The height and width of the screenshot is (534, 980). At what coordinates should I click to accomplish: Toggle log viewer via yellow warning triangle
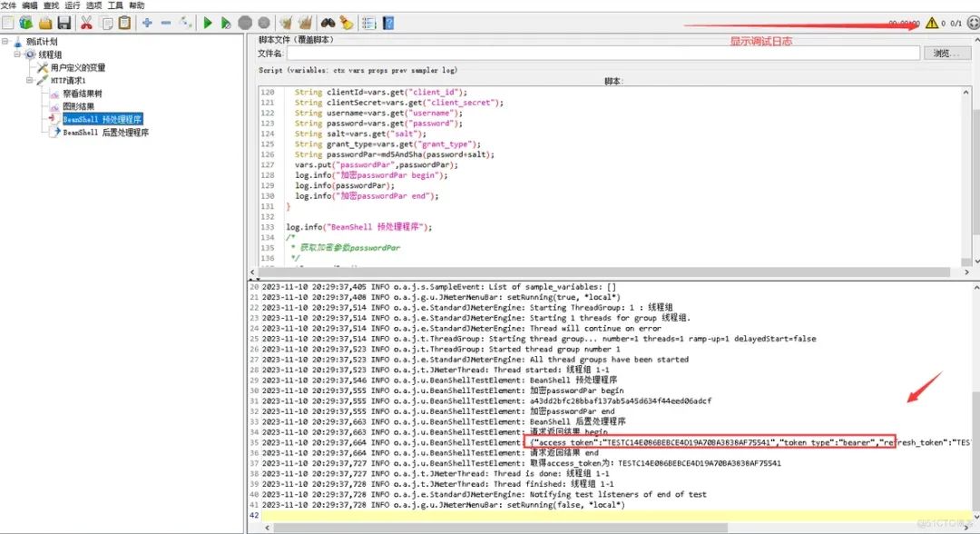(x=932, y=23)
